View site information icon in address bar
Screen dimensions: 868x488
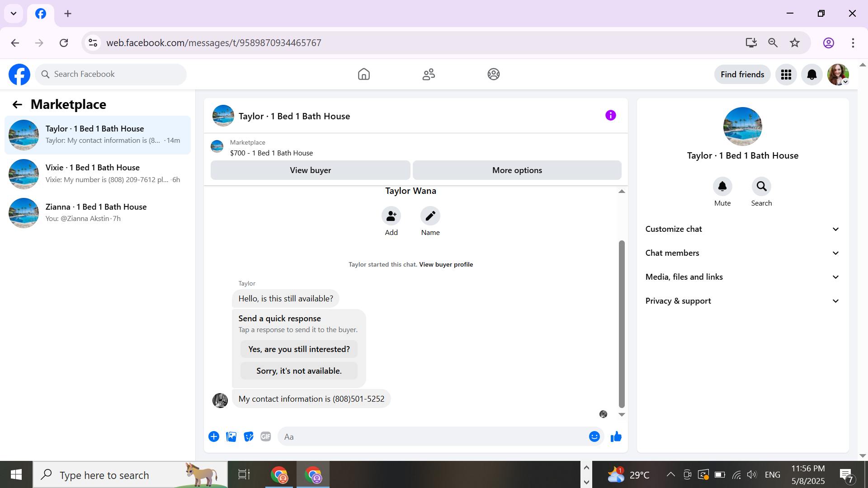pos(93,43)
